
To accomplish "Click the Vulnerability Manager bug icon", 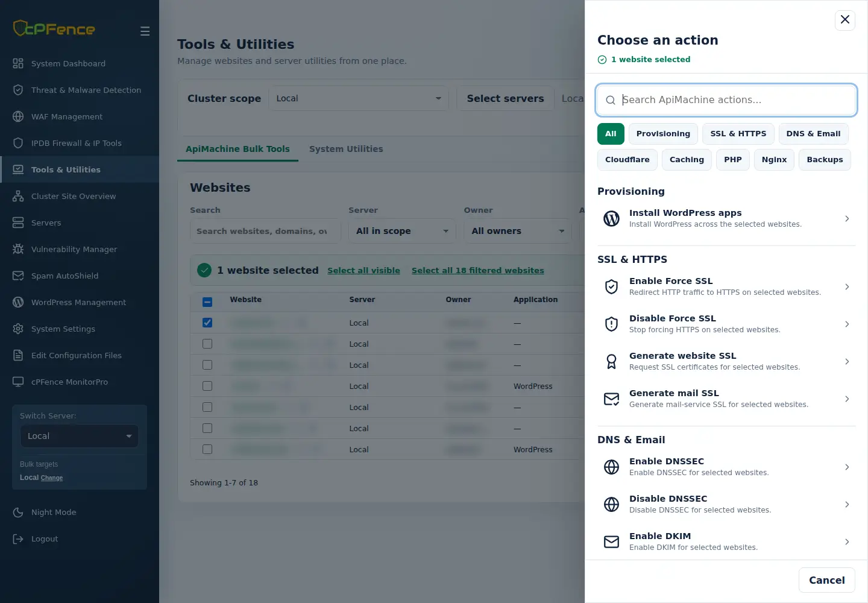I will click(18, 249).
